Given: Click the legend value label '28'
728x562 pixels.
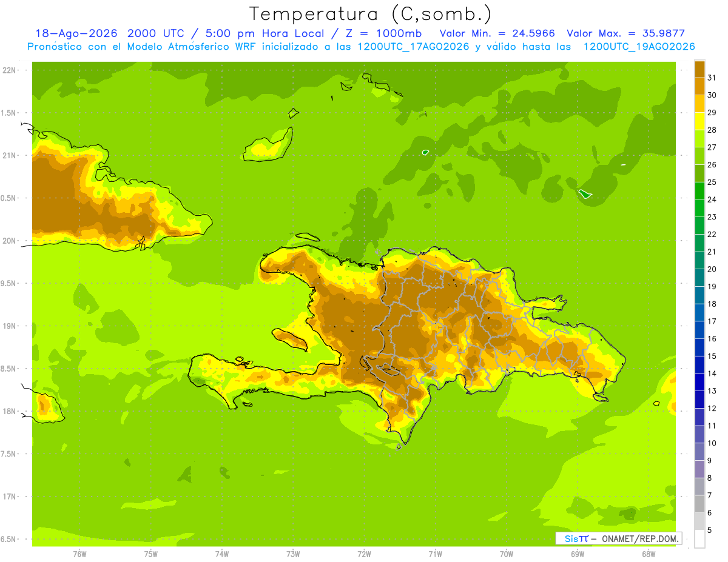Looking at the screenshot, I should [712, 130].
